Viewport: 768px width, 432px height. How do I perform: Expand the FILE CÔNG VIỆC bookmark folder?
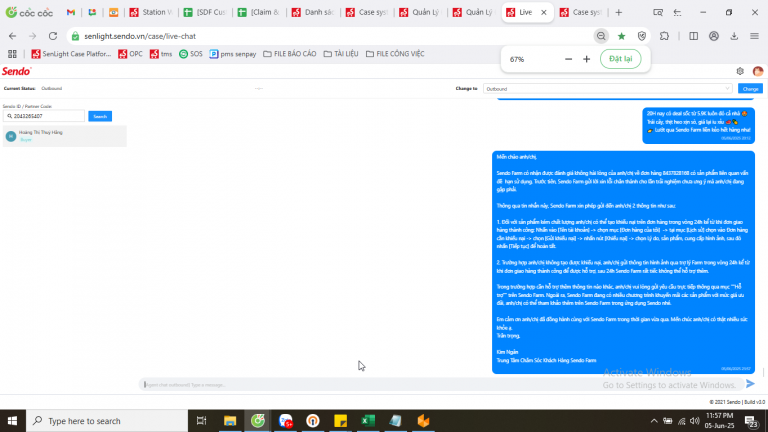tap(395, 54)
